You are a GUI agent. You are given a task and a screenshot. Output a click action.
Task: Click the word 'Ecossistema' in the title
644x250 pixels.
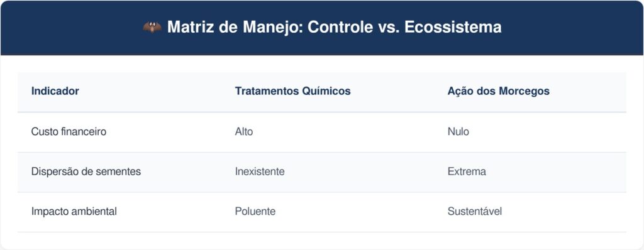[453, 28]
